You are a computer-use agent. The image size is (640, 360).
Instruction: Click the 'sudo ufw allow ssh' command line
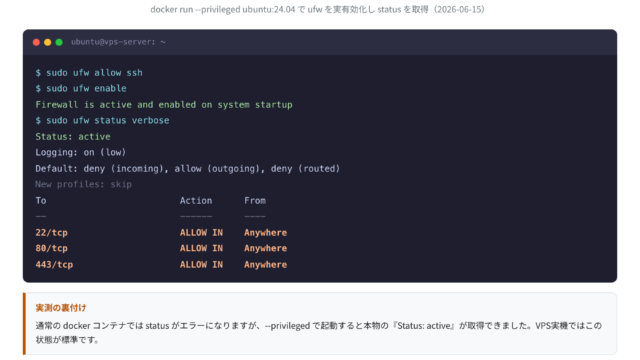89,73
